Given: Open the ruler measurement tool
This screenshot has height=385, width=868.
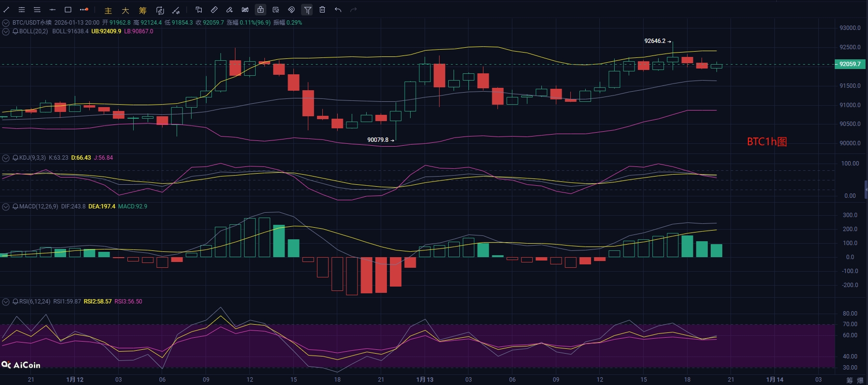Looking at the screenshot, I should [214, 10].
